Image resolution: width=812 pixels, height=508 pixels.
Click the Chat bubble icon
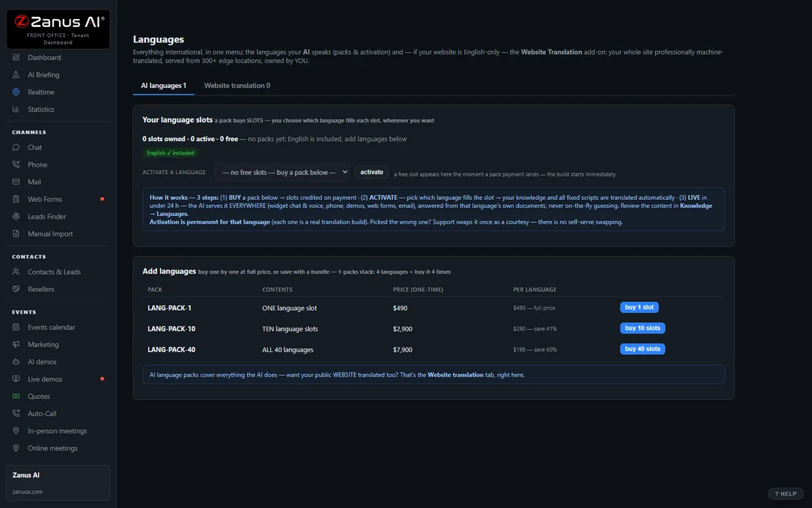point(16,147)
